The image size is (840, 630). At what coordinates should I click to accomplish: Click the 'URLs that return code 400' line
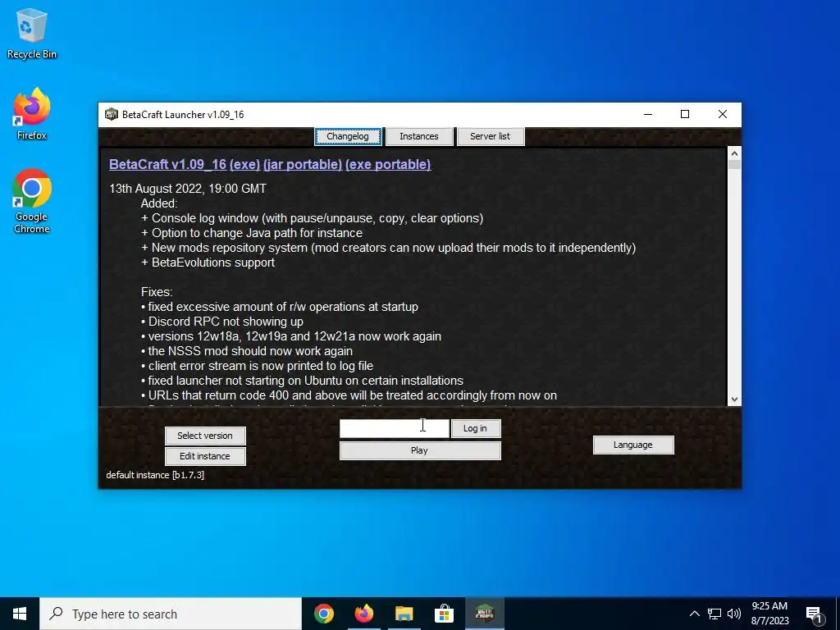coord(349,395)
